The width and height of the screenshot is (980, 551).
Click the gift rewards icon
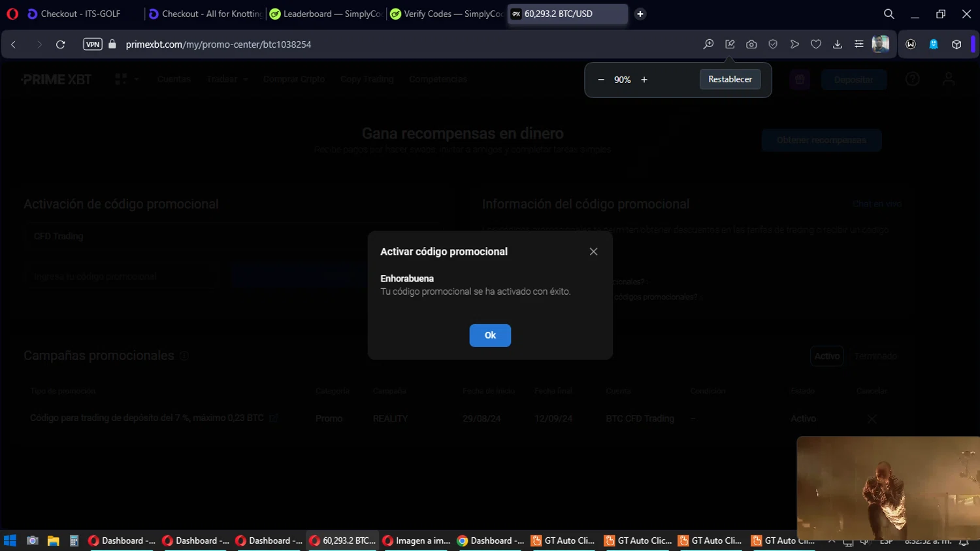[x=800, y=80]
